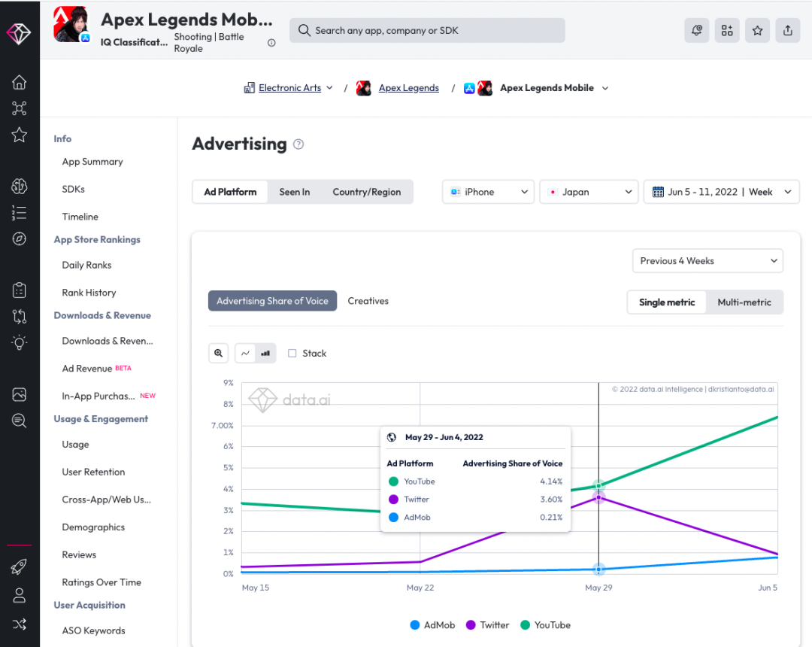This screenshot has height=647, width=812.
Task: Expand the Previous 4 Weeks dropdown
Action: coord(707,261)
